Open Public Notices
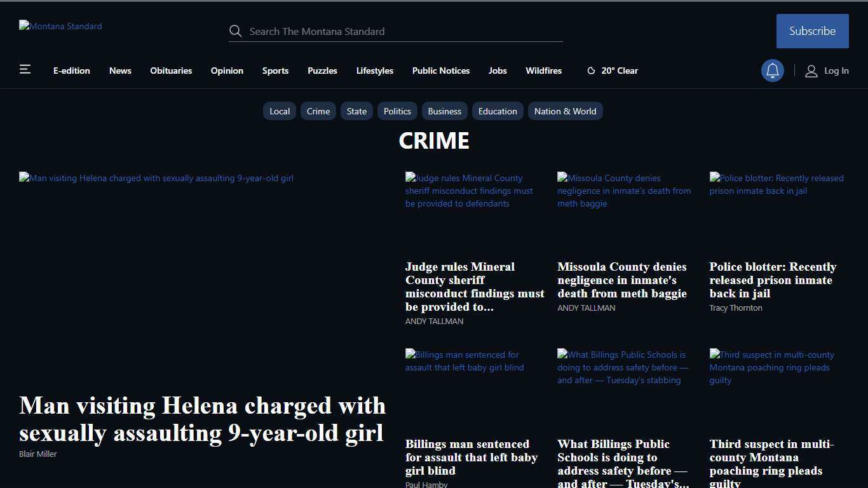This screenshot has width=868, height=488. point(441,71)
